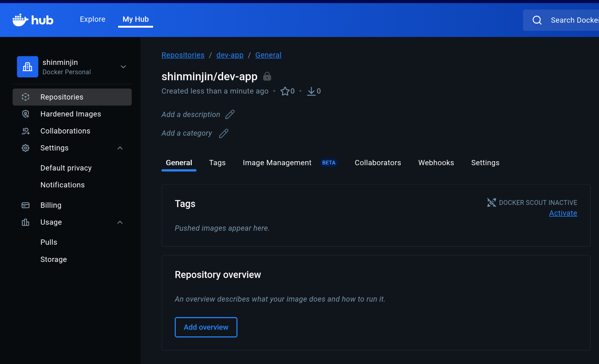Activate Docker Scout via Activate link
599x364 pixels.
pyautogui.click(x=563, y=213)
